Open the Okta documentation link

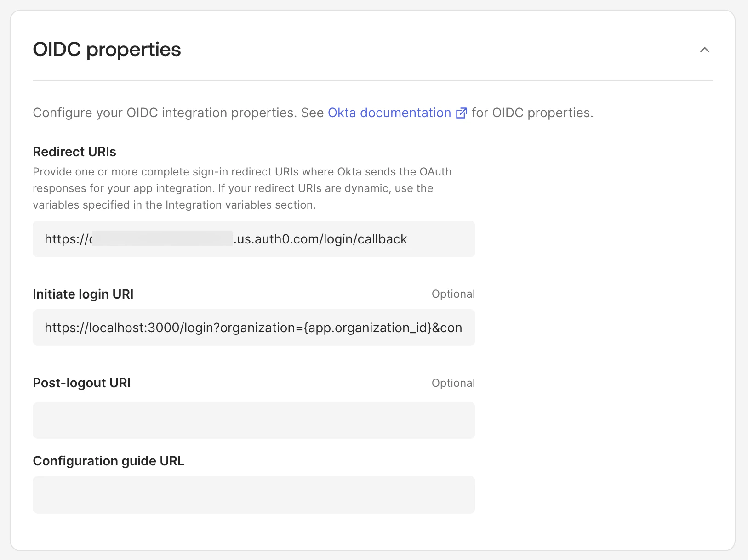389,113
